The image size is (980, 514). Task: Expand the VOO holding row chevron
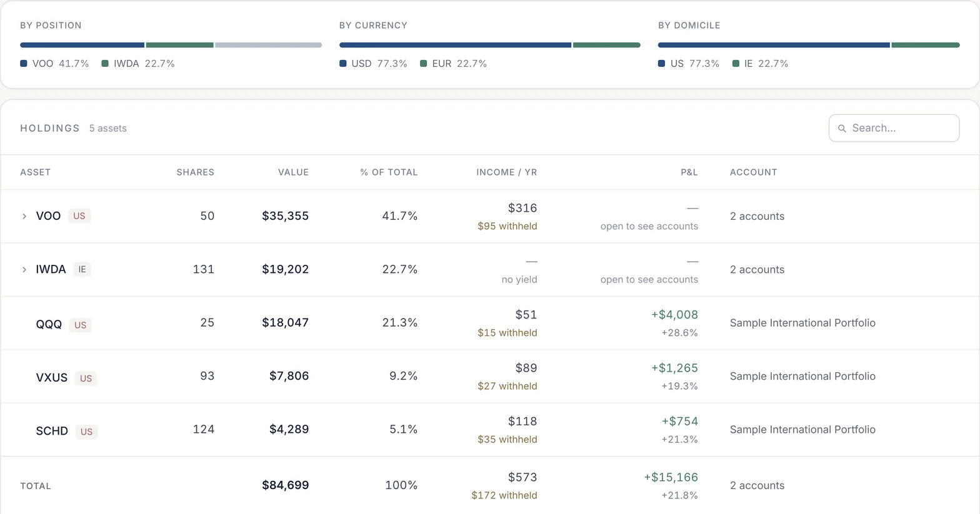[24, 216]
